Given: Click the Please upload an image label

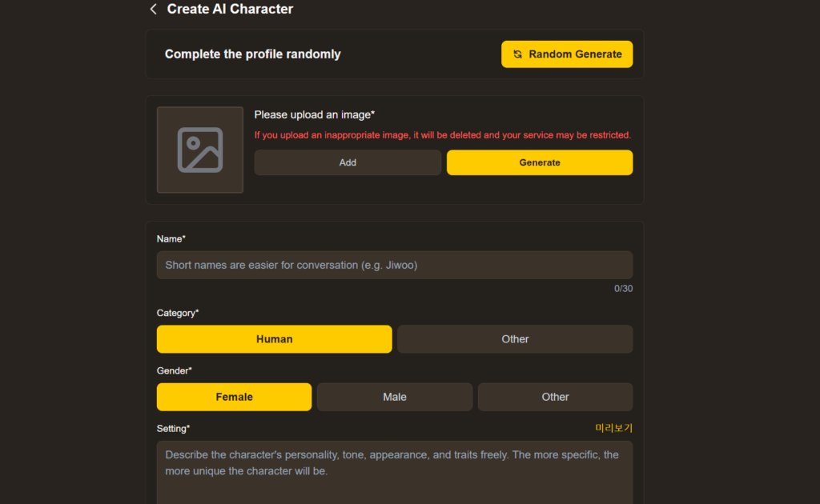Looking at the screenshot, I should pos(314,114).
